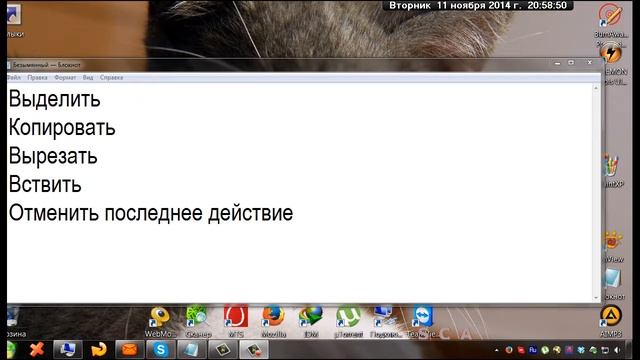Click Notepad scrollbar down arrow

[596, 298]
